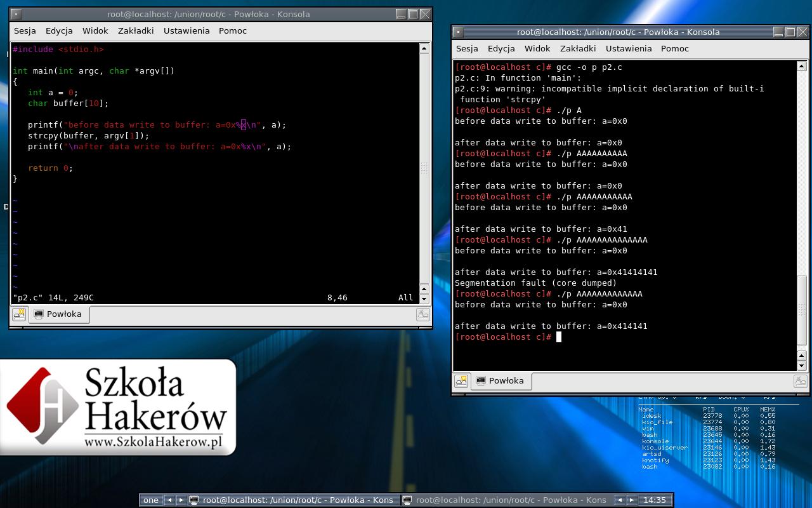
Task: Open Pomoc menu in right Konsola window
Action: 675,48
